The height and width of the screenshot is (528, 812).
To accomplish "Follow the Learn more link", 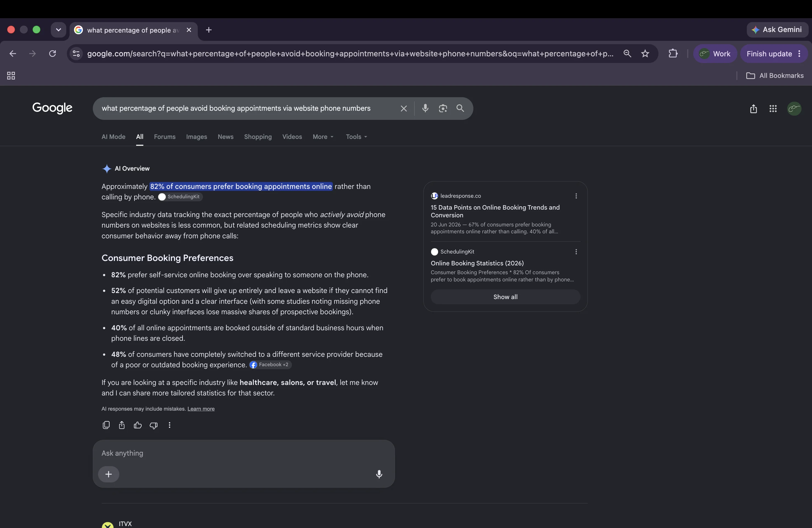I will [201, 409].
